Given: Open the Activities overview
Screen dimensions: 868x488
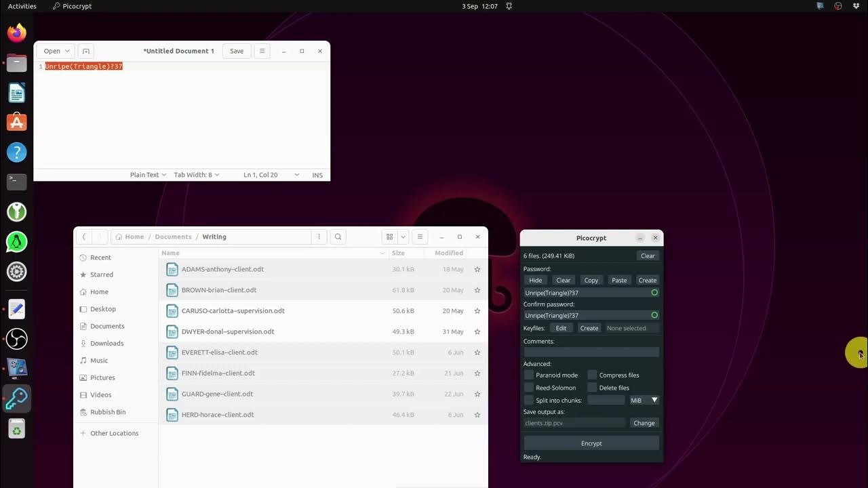Looking at the screenshot, I should point(22,6).
